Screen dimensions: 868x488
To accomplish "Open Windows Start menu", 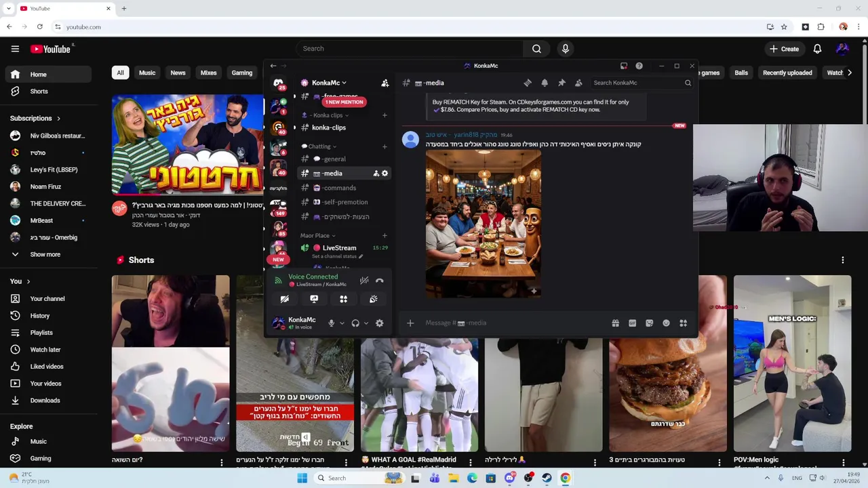I will 302,478.
